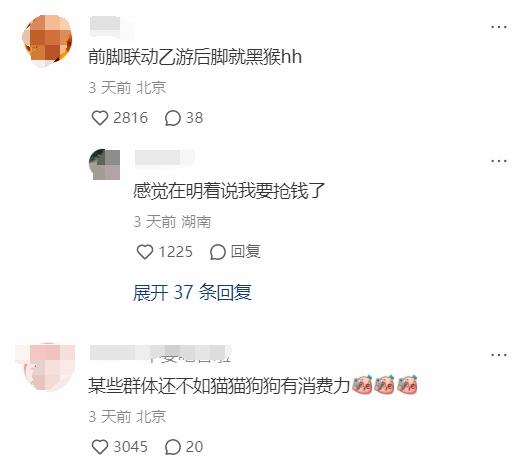Click the third commenter's blurred username
524x468 pixels.
pos(160,353)
